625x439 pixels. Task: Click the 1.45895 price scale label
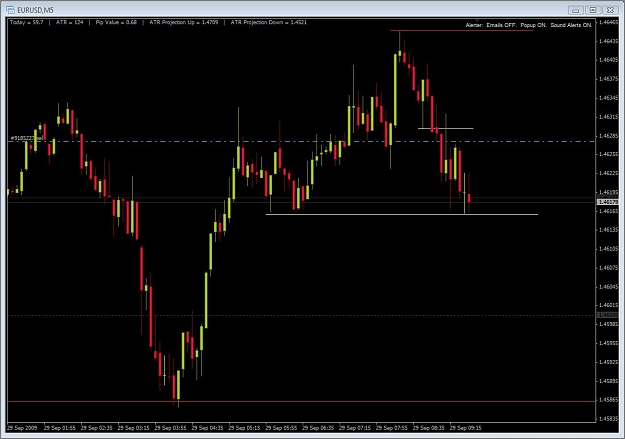(608, 381)
